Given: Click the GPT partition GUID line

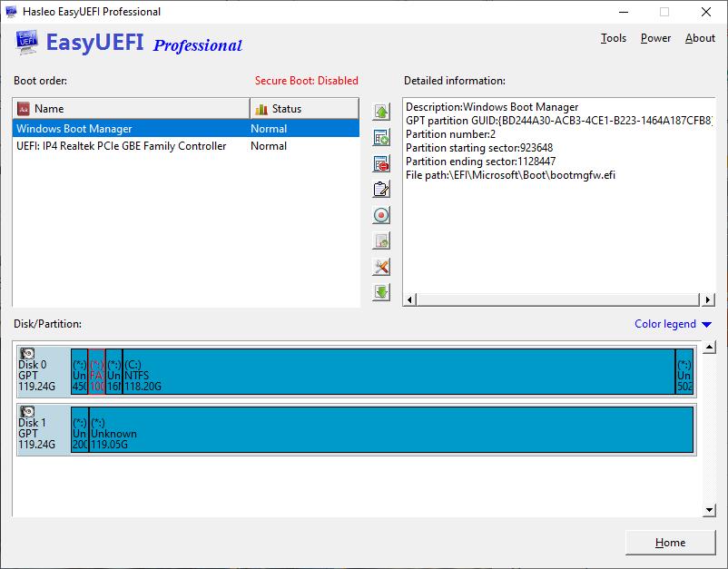Looking at the screenshot, I should tap(559, 121).
